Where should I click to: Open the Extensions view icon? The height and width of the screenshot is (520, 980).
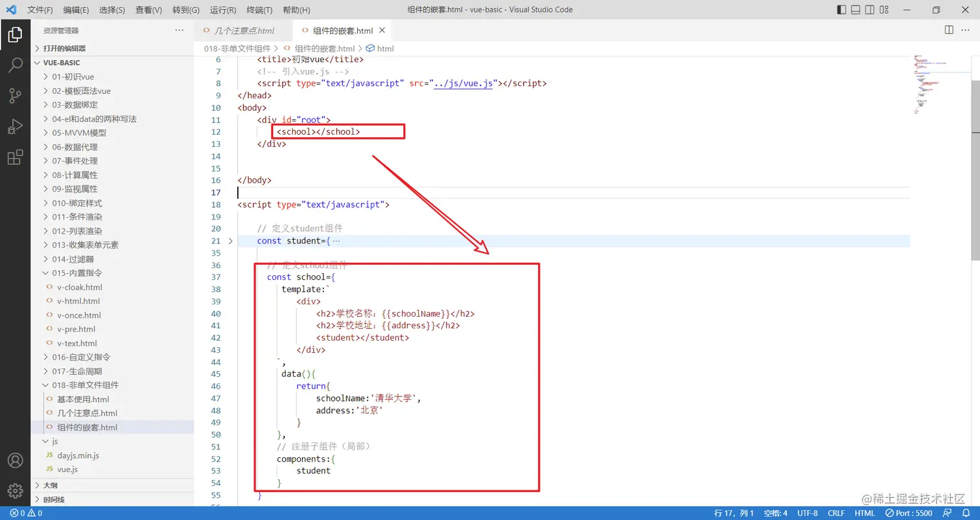[15, 157]
